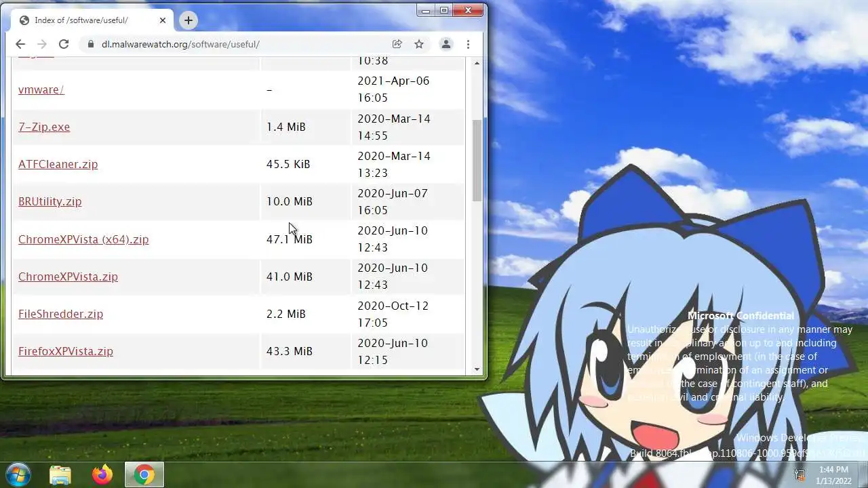Download ATFCleaner.zip
The height and width of the screenshot is (488, 868).
coord(58,164)
